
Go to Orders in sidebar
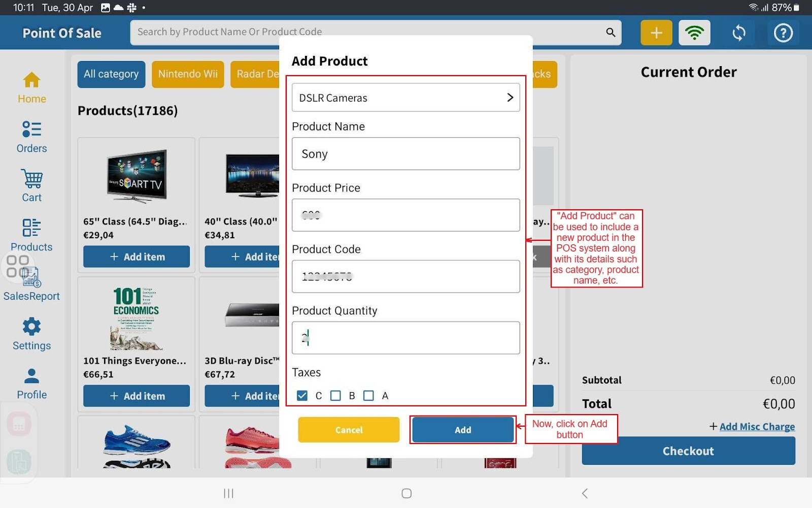point(31,137)
